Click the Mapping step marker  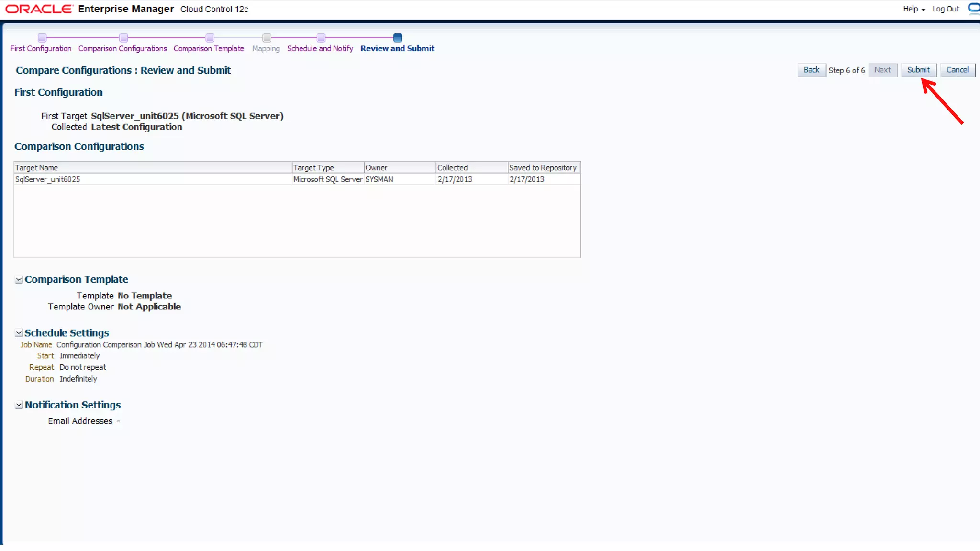(267, 38)
